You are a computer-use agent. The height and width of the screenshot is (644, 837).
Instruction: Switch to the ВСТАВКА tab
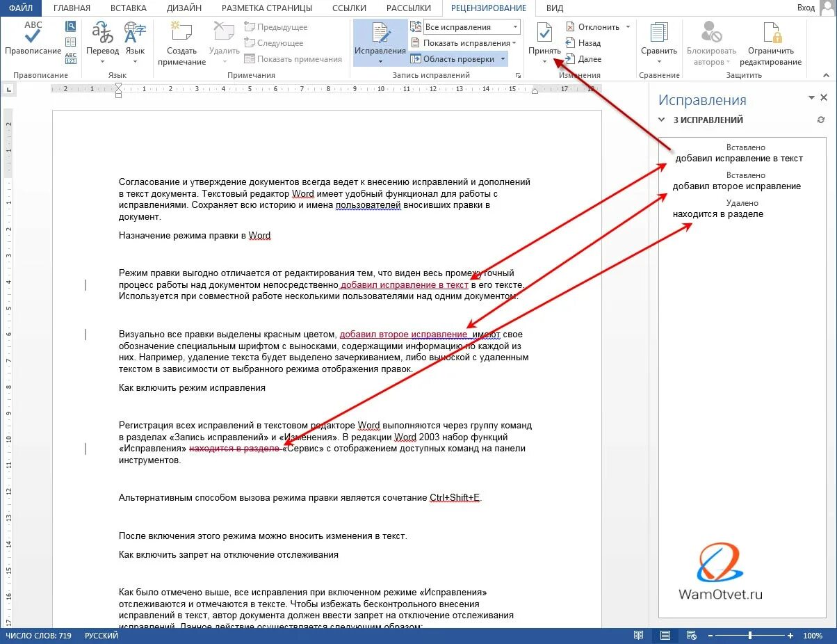tap(128, 8)
